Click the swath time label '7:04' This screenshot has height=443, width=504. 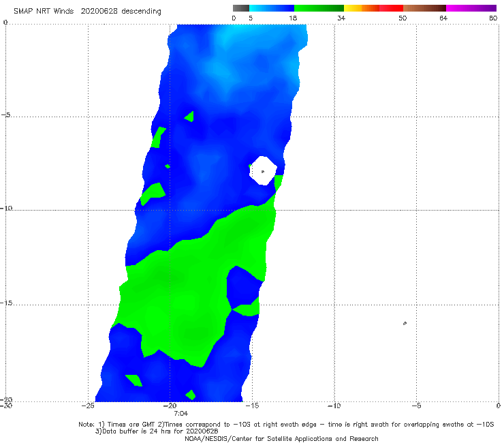pyautogui.click(x=181, y=414)
